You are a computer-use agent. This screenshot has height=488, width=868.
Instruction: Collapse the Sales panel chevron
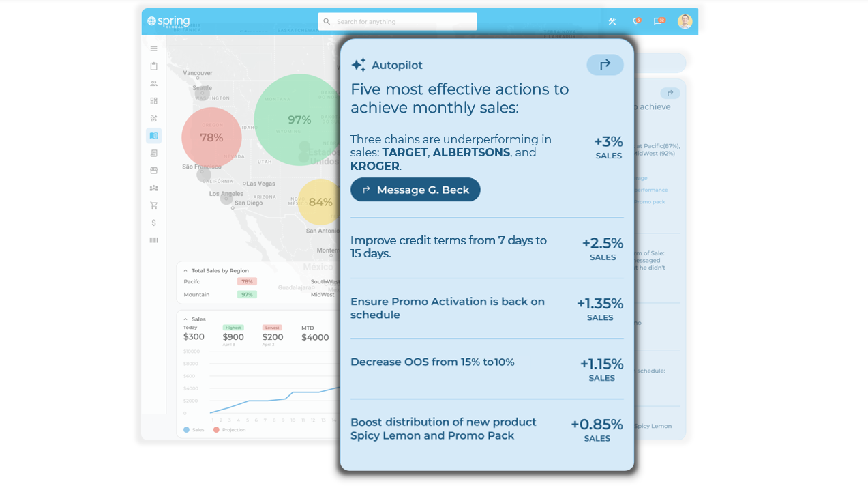click(x=185, y=319)
